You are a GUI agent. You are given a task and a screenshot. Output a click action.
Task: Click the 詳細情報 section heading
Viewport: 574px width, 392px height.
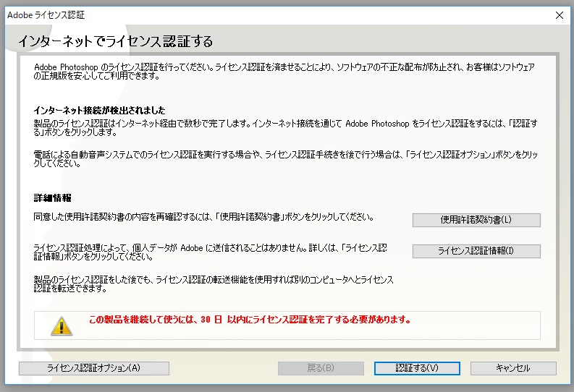52,198
